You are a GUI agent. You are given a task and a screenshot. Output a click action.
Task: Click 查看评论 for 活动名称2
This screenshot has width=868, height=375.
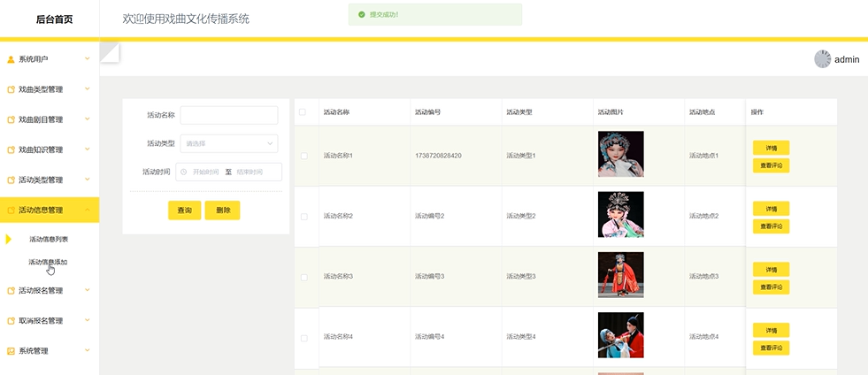coord(771,226)
